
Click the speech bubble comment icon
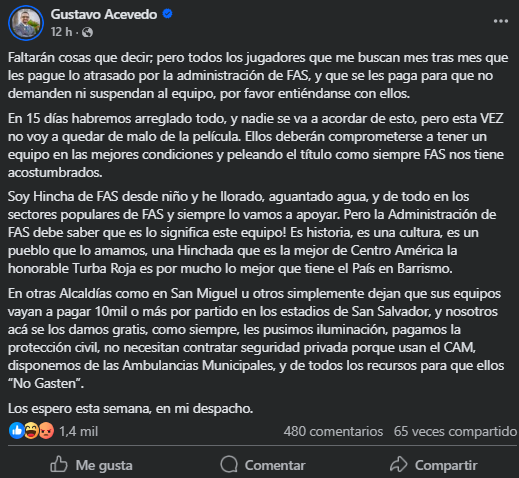[x=229, y=464]
